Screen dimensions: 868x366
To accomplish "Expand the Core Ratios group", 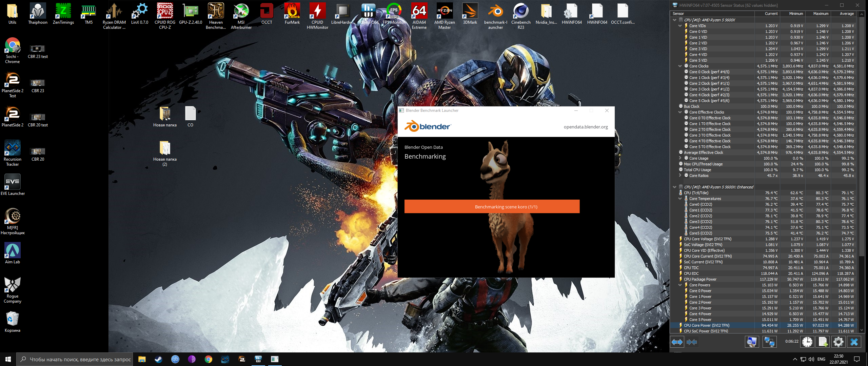I will pos(680,176).
